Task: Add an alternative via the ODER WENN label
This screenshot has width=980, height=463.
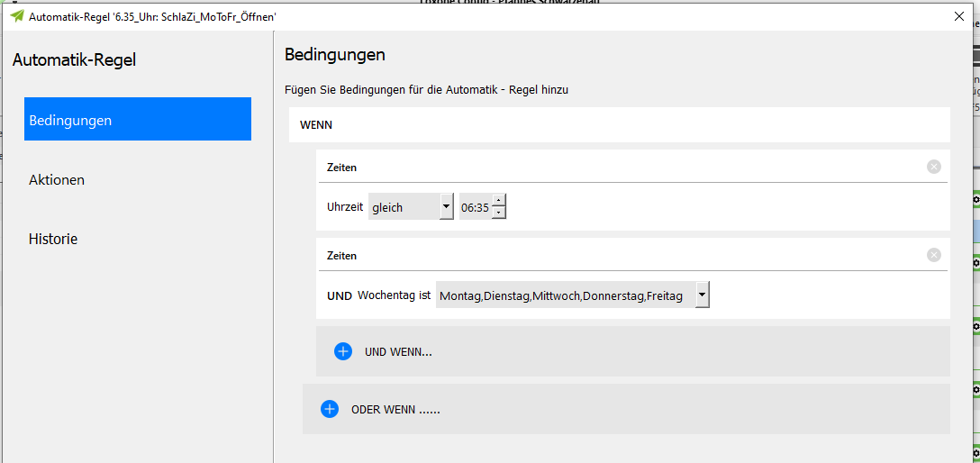Action: (395, 409)
